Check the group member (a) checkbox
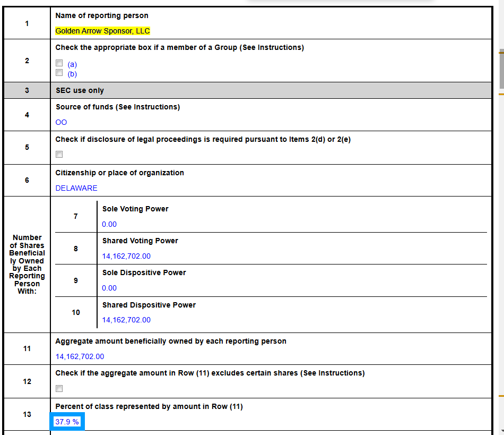 pos(59,63)
